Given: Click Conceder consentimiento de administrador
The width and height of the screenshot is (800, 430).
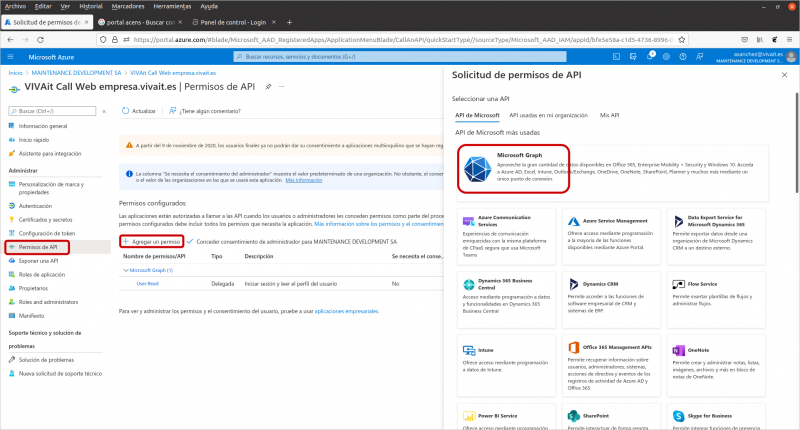Looking at the screenshot, I should coord(292,241).
